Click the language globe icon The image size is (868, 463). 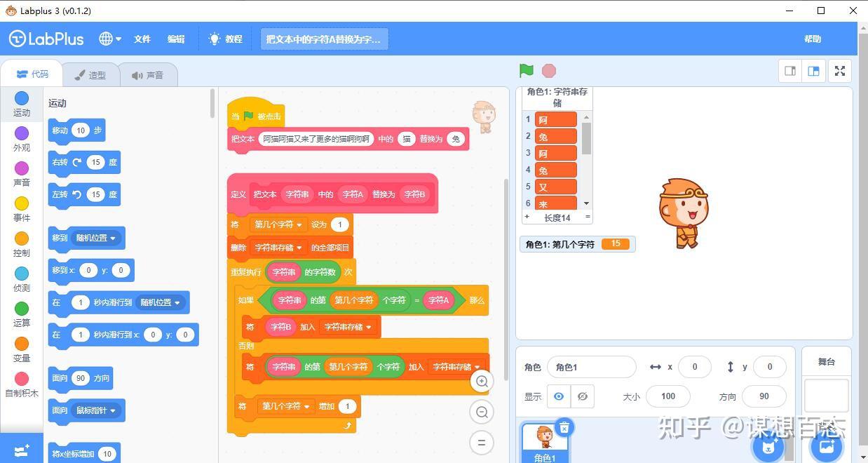104,39
